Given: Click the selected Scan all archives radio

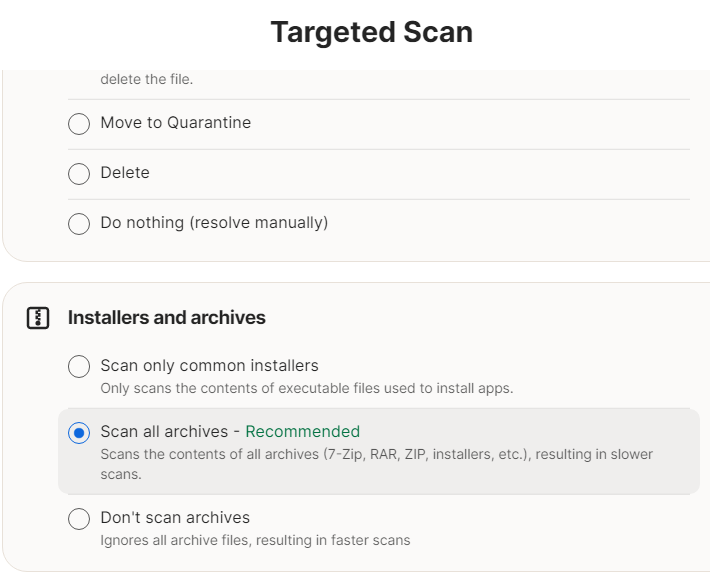Looking at the screenshot, I should [x=79, y=433].
